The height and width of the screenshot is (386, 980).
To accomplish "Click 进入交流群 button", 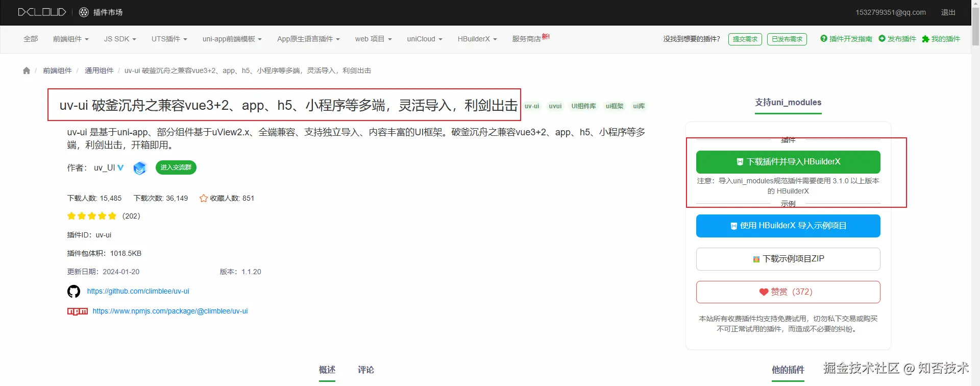I will (176, 167).
